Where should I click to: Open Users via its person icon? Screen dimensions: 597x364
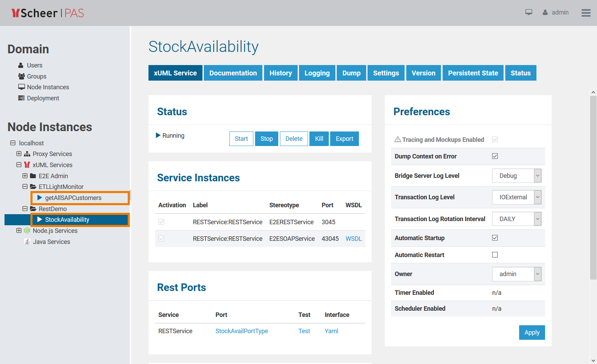point(21,65)
